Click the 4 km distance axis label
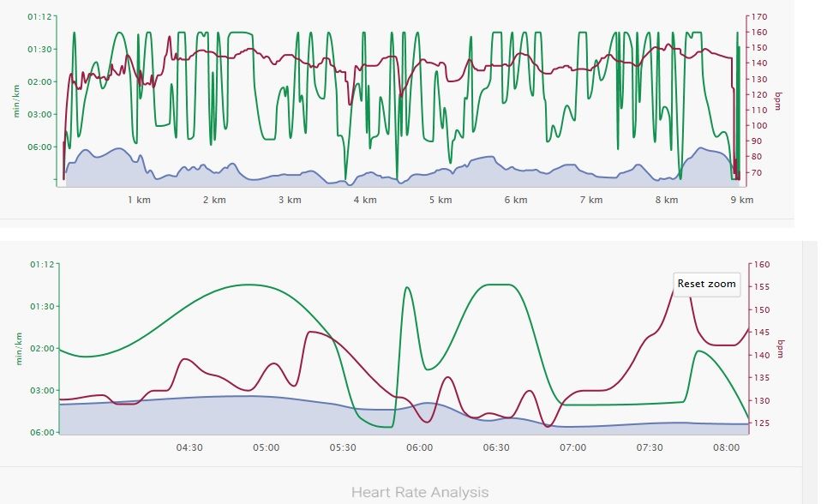 coord(365,200)
